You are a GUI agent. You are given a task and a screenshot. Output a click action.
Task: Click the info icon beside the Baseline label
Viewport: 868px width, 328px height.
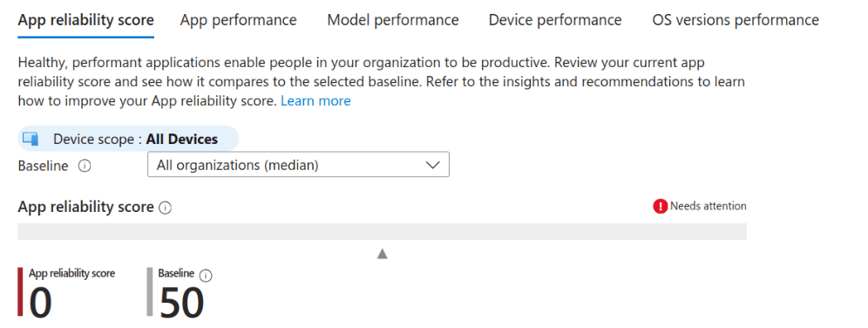coord(85,166)
